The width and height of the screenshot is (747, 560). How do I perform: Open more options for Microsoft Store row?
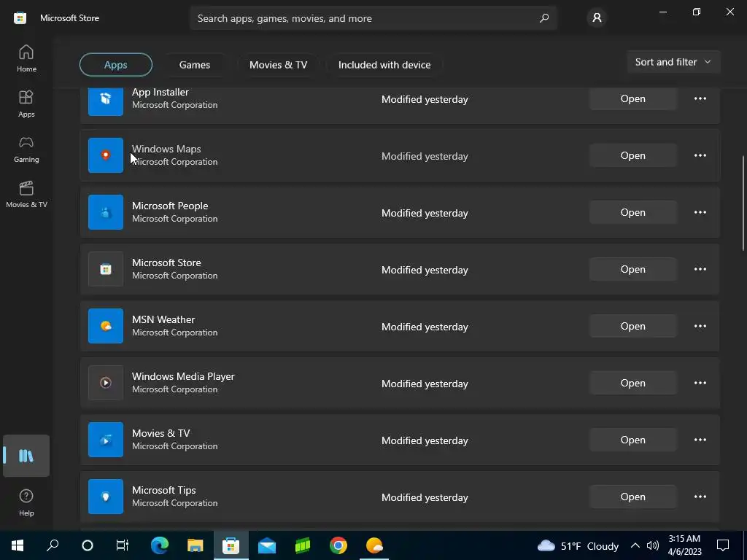[x=700, y=269]
